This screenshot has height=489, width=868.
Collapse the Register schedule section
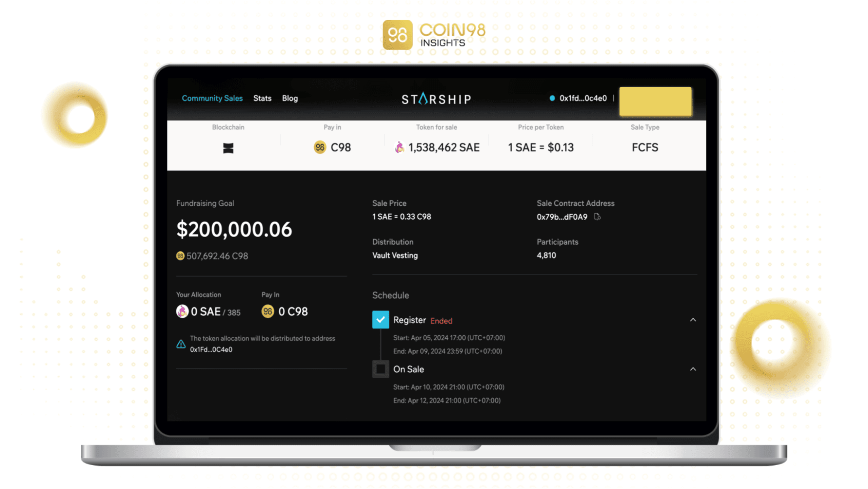pyautogui.click(x=693, y=320)
